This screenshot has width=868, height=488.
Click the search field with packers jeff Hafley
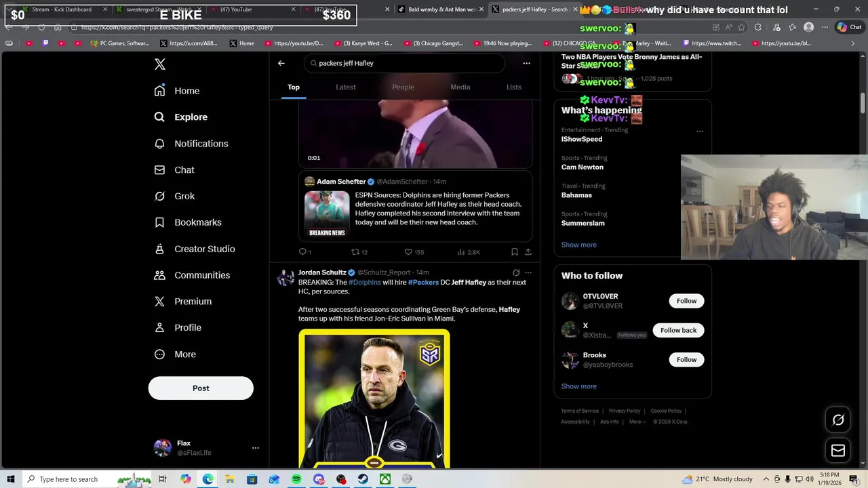pos(405,63)
